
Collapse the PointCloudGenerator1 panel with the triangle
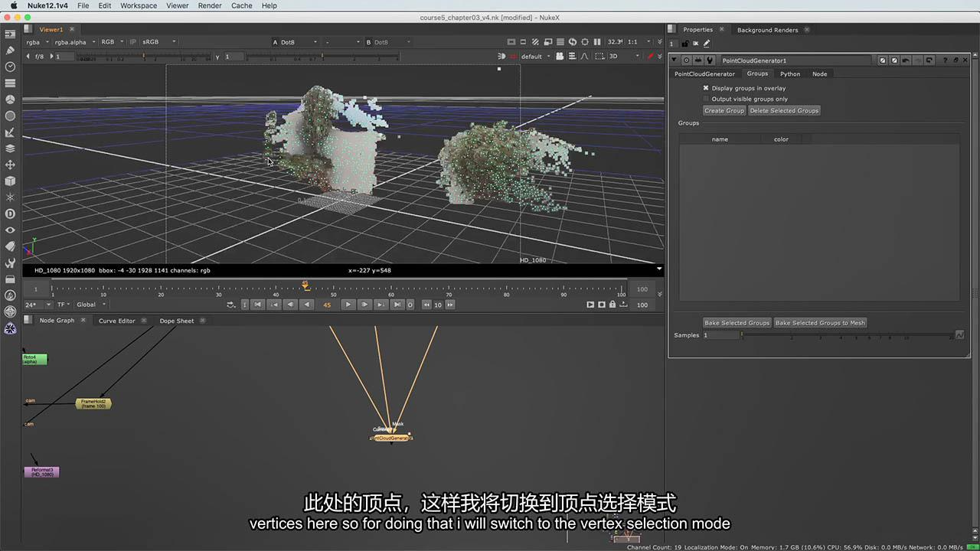point(675,60)
